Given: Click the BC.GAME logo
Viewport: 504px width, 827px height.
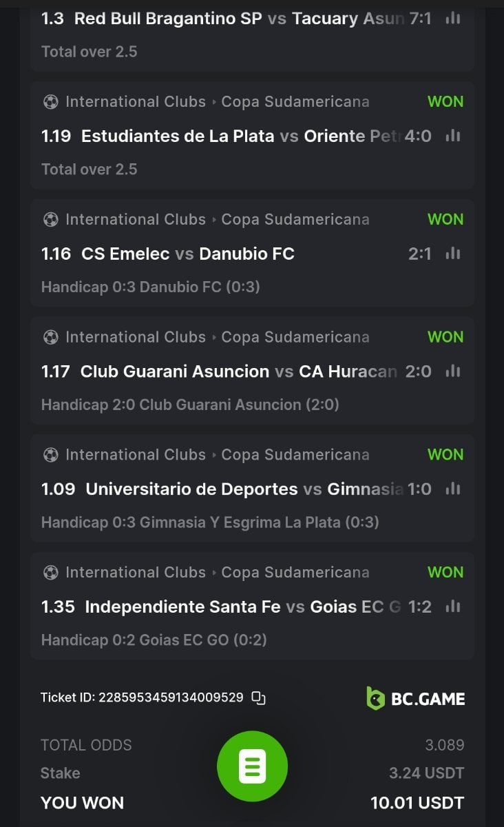Looking at the screenshot, I should pos(415,698).
